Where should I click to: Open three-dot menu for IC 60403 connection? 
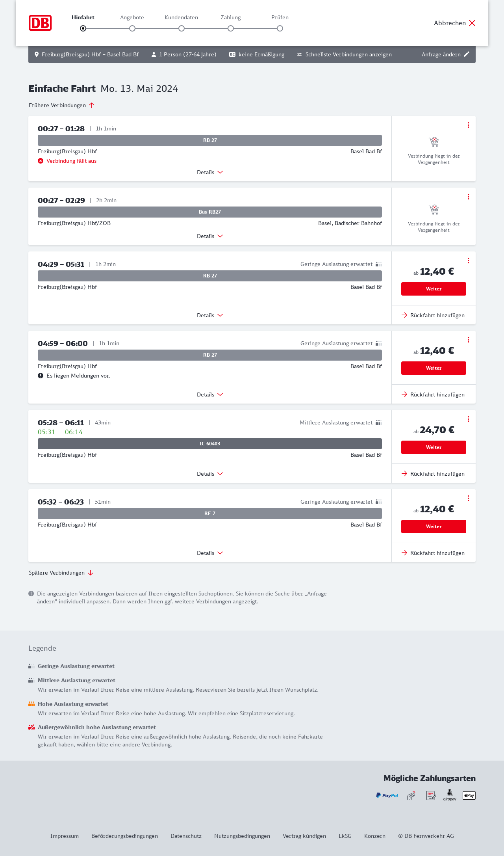click(468, 419)
